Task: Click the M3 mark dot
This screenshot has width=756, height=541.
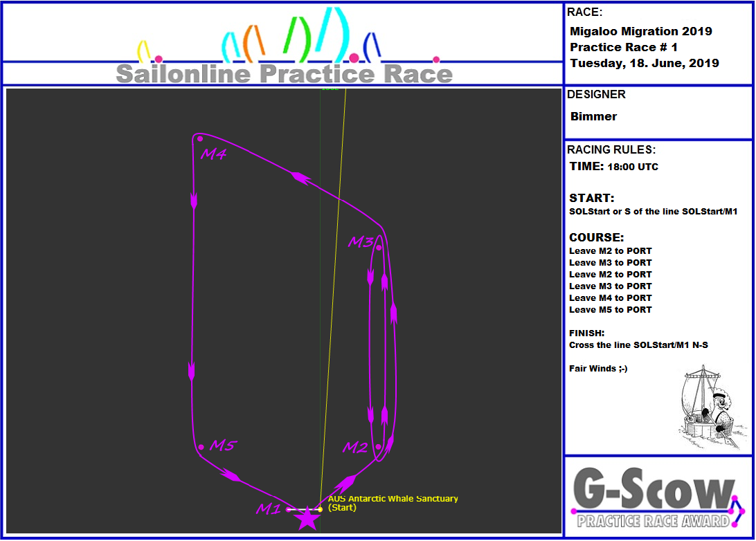Action: coord(379,248)
